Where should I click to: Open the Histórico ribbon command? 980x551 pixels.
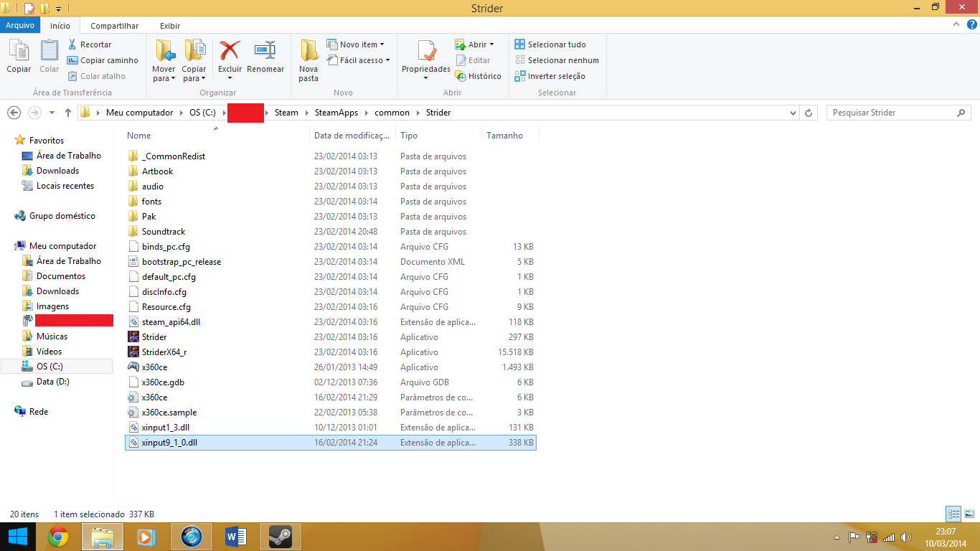click(x=478, y=76)
